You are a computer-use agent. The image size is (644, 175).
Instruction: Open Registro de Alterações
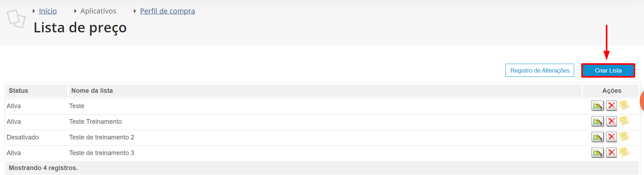(x=540, y=70)
